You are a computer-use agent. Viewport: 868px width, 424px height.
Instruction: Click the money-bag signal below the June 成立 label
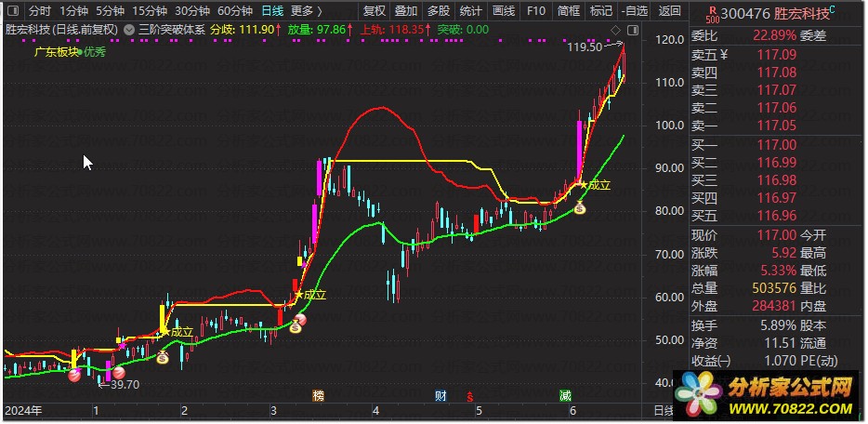tap(580, 208)
